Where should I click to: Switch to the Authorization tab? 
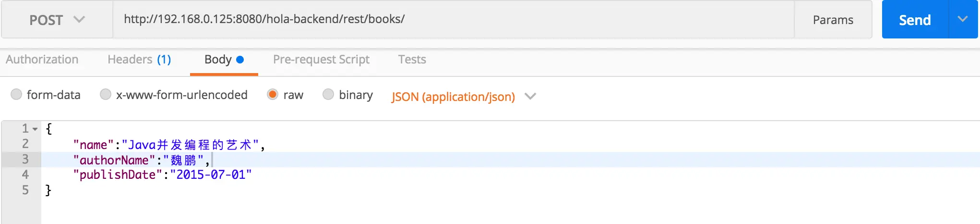click(42, 59)
